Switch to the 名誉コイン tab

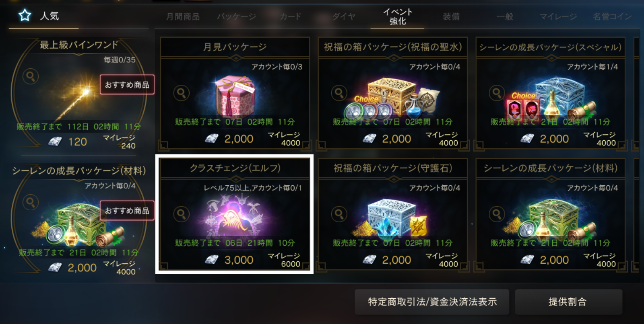point(612,16)
